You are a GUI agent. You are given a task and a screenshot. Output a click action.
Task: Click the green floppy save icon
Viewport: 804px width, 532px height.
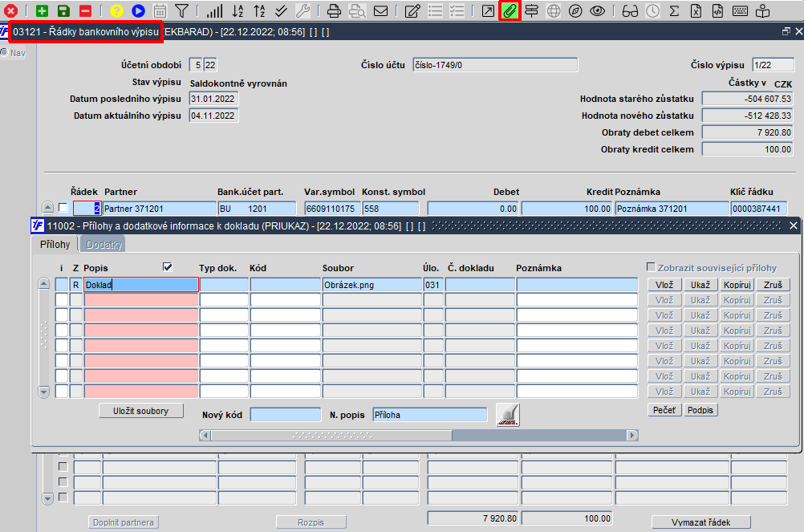tap(63, 10)
